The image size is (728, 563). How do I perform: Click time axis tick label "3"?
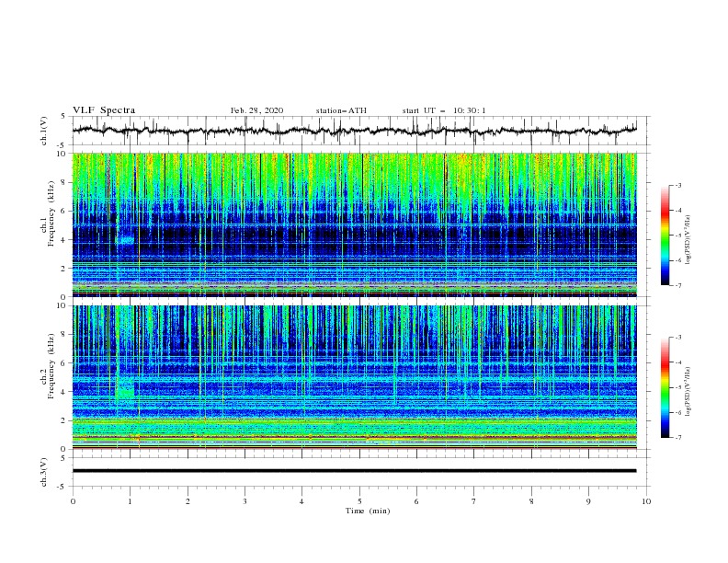coord(245,501)
